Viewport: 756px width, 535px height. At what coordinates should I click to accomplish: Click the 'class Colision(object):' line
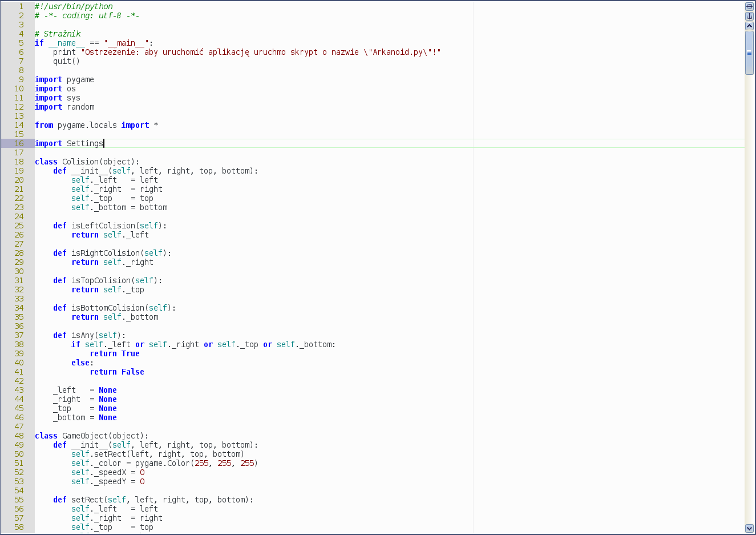coord(87,162)
